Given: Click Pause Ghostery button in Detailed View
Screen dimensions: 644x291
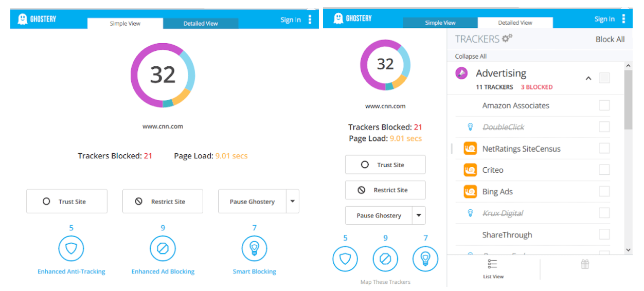Looking at the screenshot, I should [379, 215].
